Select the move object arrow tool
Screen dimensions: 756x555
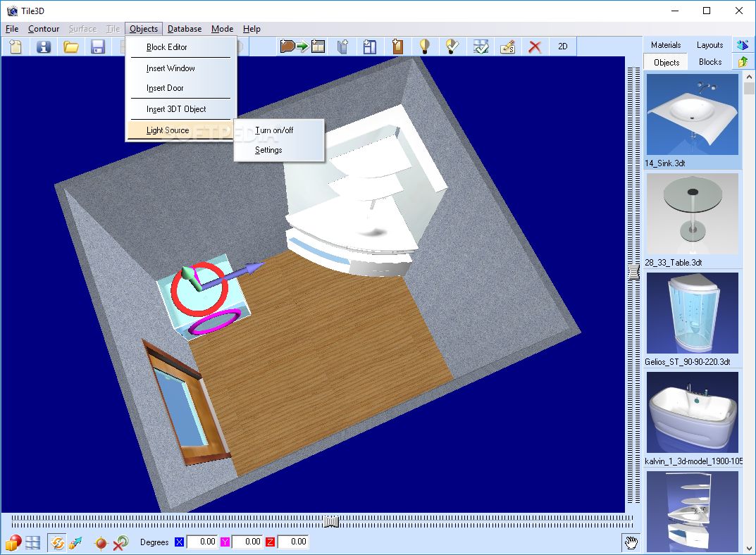coord(75,542)
